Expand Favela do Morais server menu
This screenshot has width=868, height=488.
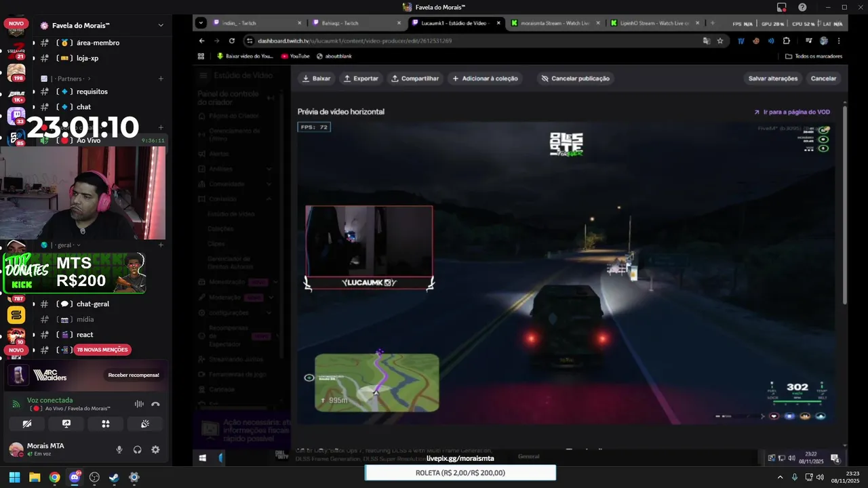pyautogui.click(x=161, y=25)
